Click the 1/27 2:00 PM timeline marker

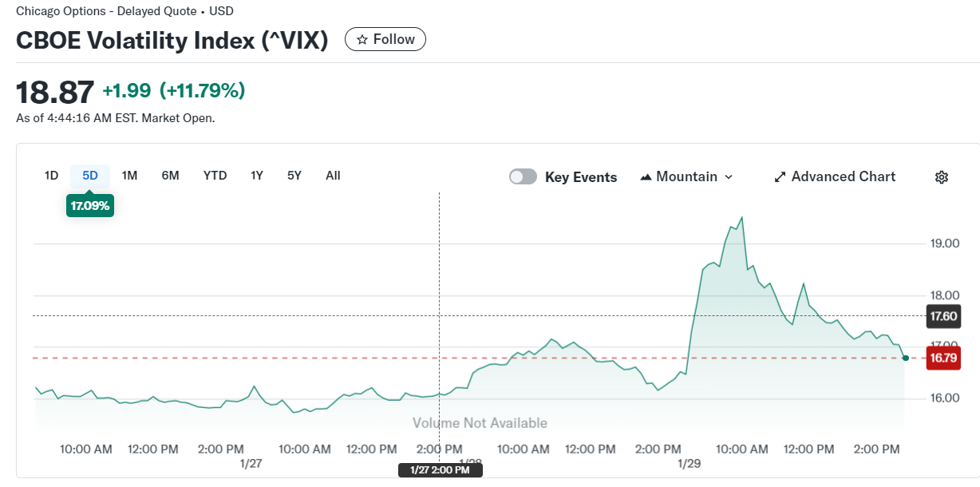coord(440,470)
